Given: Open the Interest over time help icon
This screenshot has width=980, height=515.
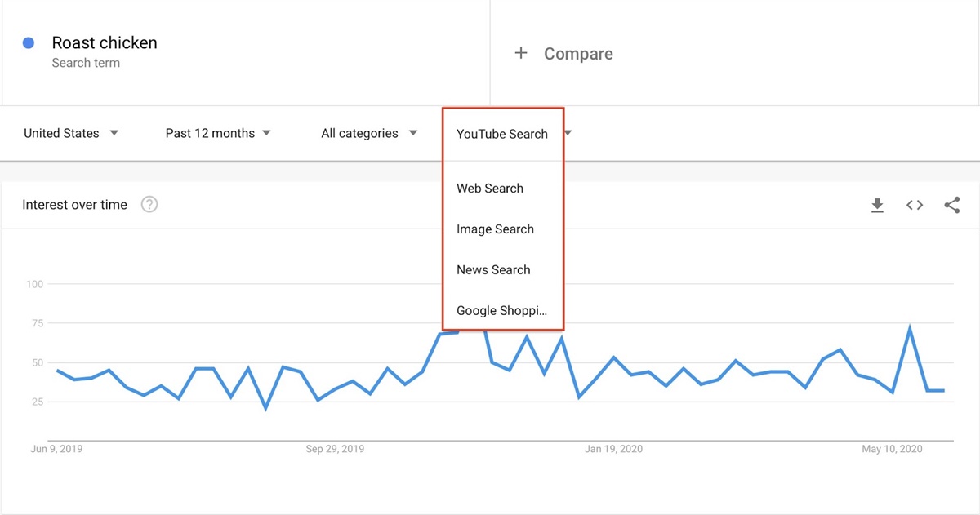Looking at the screenshot, I should (x=149, y=204).
